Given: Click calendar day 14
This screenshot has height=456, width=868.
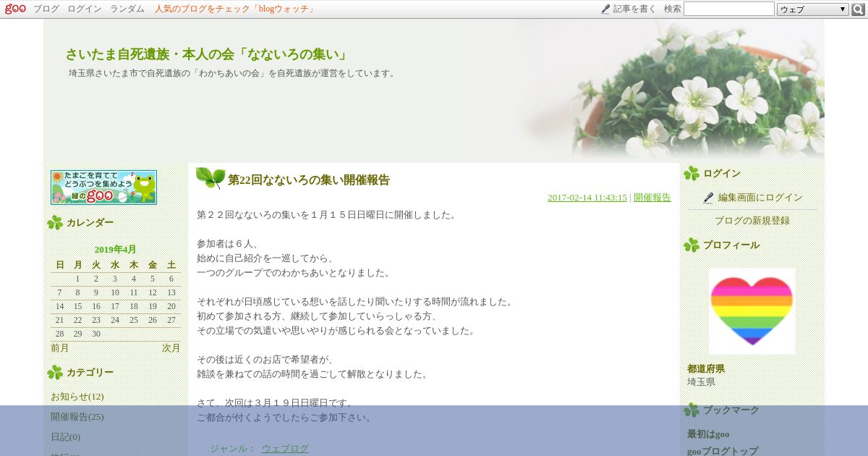Looking at the screenshot, I should pyautogui.click(x=59, y=306).
